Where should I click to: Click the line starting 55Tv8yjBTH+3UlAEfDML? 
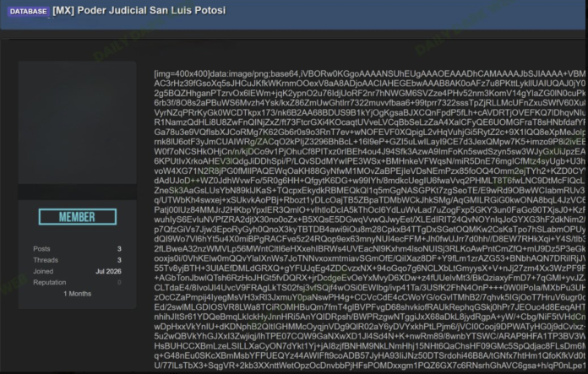369,268
